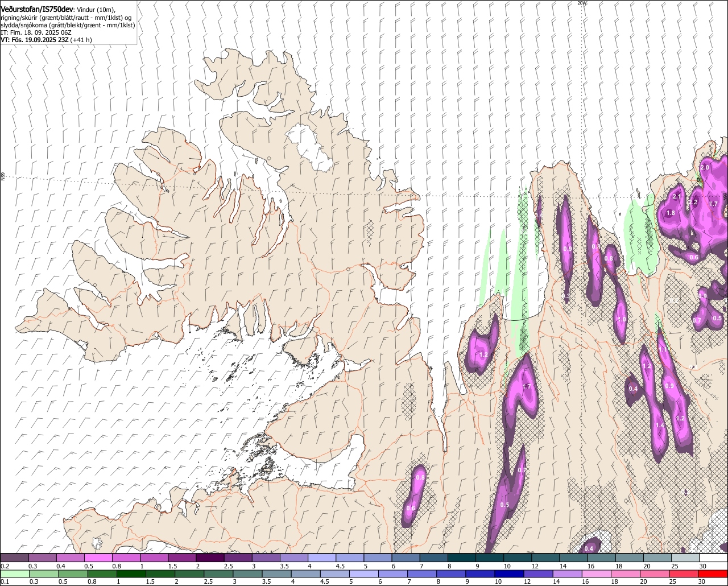Click the '(+41 h)' forecast offset text
This screenshot has width=728, height=586.
(82, 40)
